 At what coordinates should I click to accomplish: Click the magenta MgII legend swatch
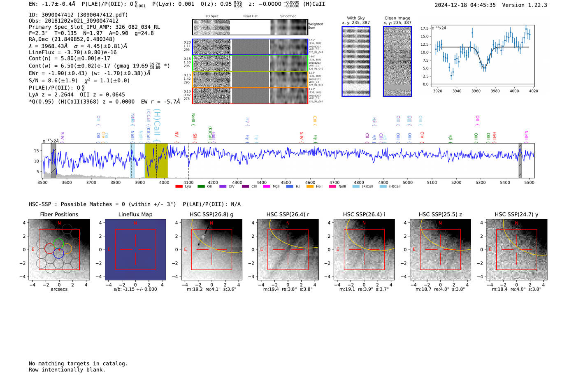(x=267, y=186)
